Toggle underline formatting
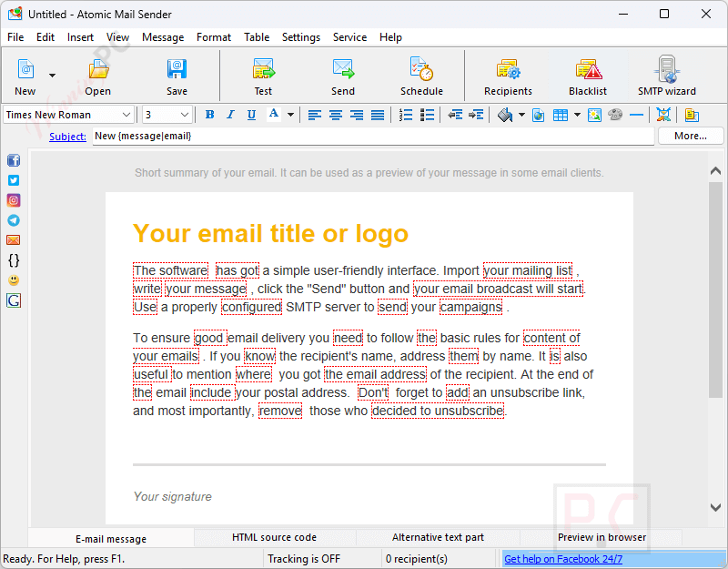This screenshot has height=569, width=728. (251, 115)
